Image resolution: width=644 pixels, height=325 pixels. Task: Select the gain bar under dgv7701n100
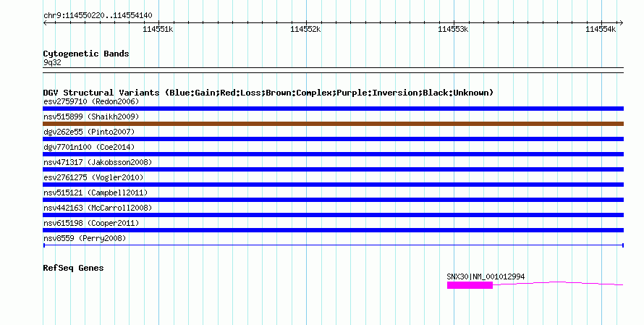[x=333, y=154]
